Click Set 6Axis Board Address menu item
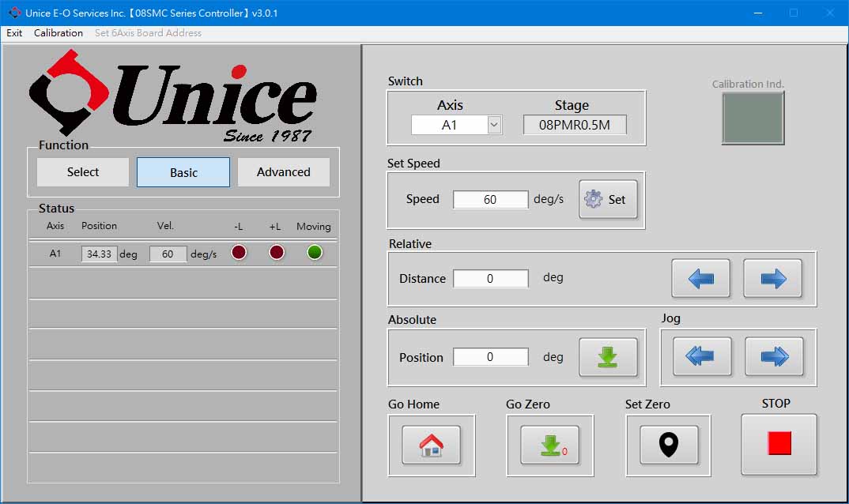This screenshot has height=504, width=849. (148, 33)
